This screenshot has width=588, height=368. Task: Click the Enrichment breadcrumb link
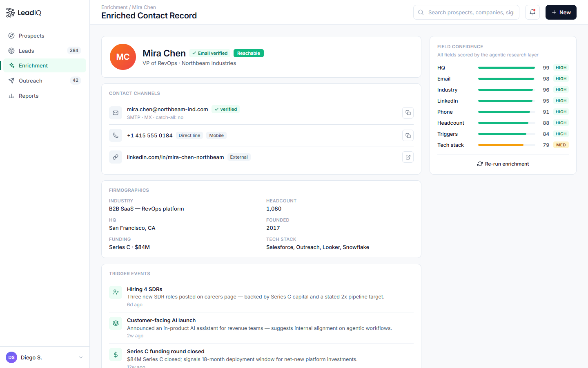[114, 7]
